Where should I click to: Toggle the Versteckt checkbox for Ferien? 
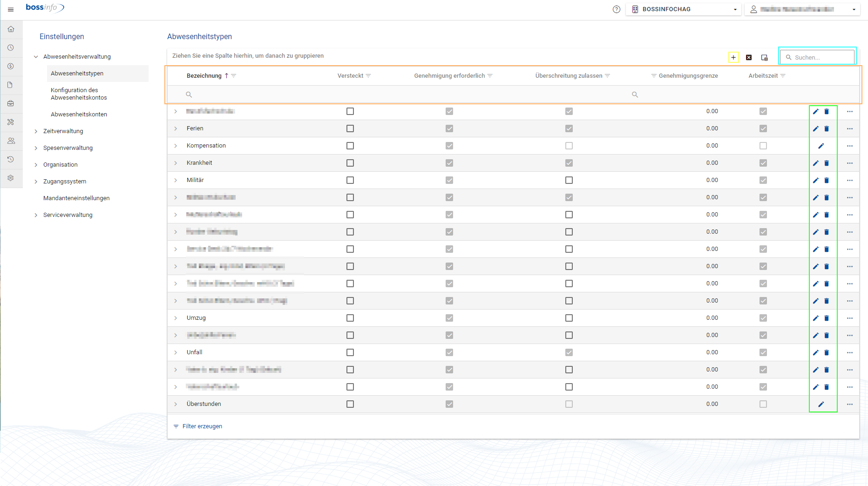click(x=350, y=128)
